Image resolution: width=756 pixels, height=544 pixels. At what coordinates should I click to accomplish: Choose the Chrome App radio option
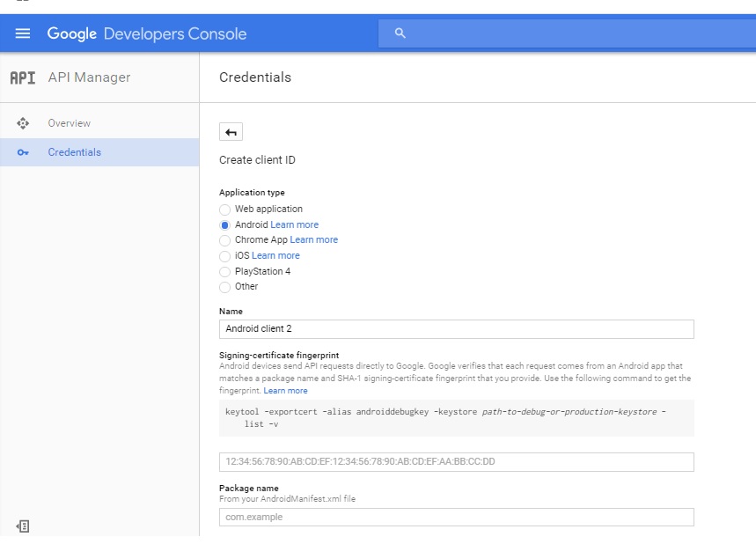(225, 240)
